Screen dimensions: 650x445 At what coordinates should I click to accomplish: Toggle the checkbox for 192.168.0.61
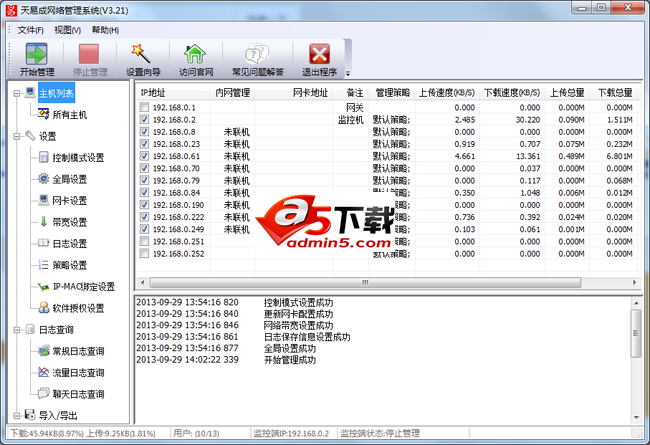coord(144,156)
